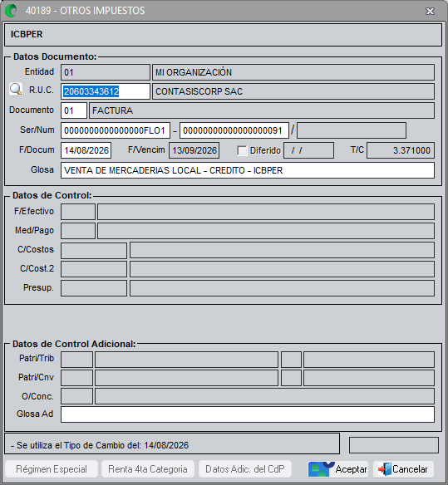Click the Entidad code field

(106, 72)
